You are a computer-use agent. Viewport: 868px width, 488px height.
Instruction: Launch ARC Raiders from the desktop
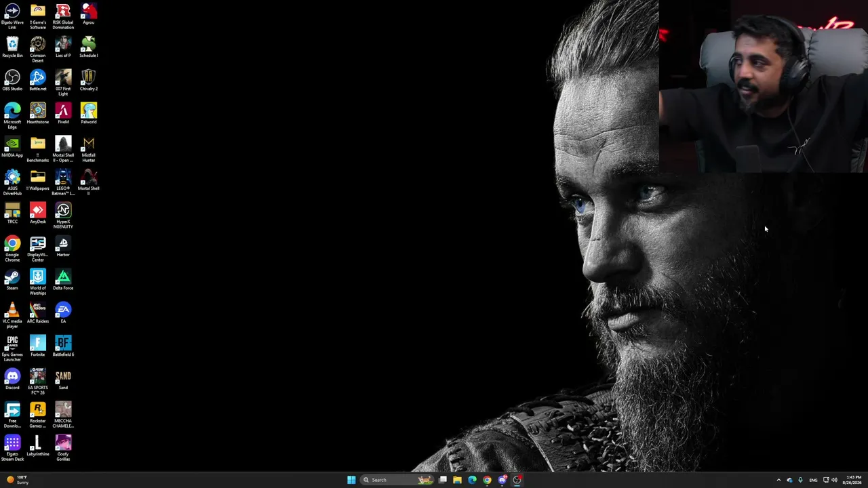point(38,313)
